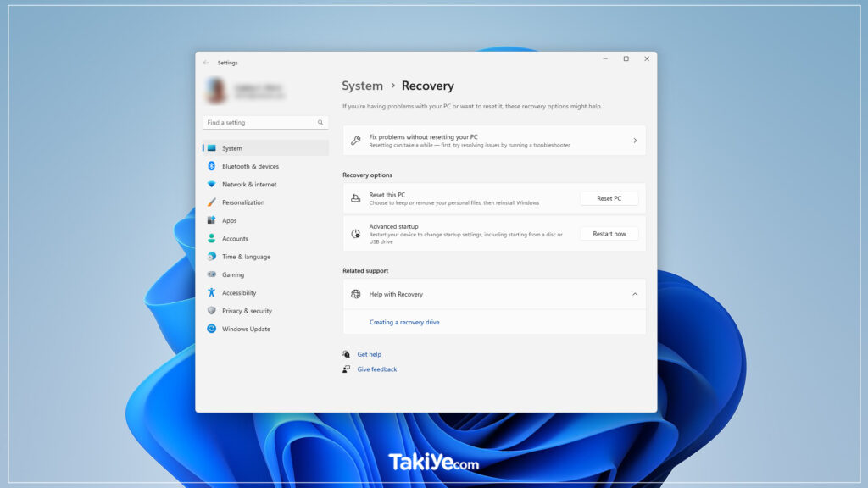
Task: Click System in the breadcrumb
Action: click(x=362, y=86)
